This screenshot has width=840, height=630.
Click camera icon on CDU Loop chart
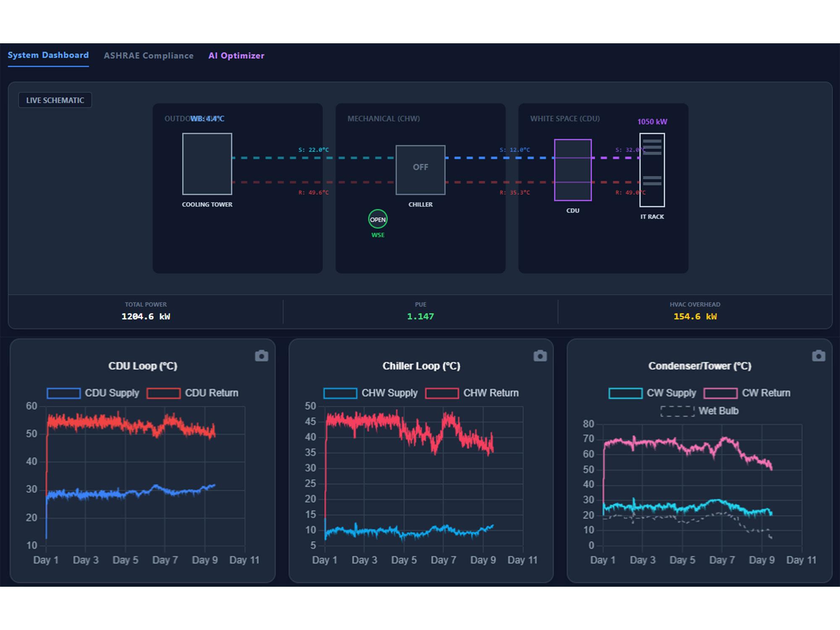pos(261,356)
